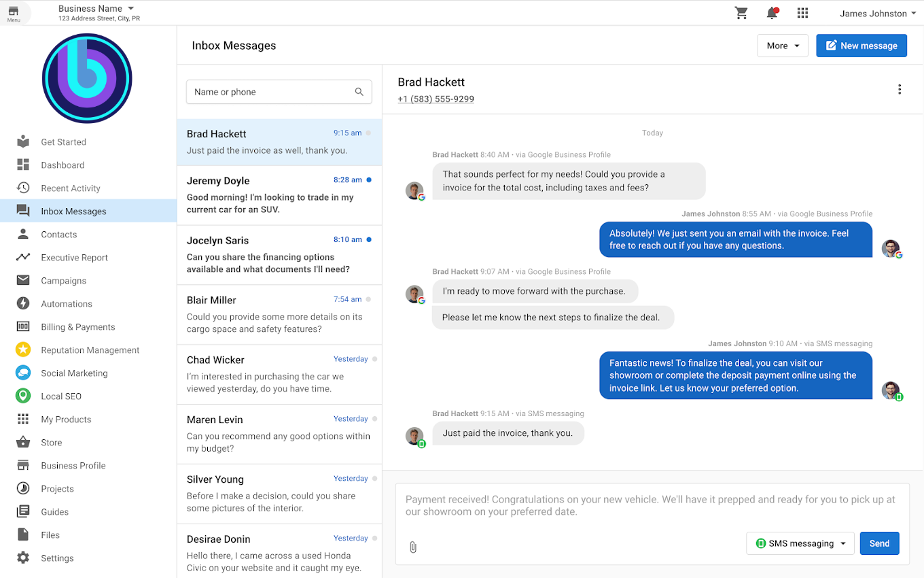Click the Billing & Payments icon

point(23,327)
